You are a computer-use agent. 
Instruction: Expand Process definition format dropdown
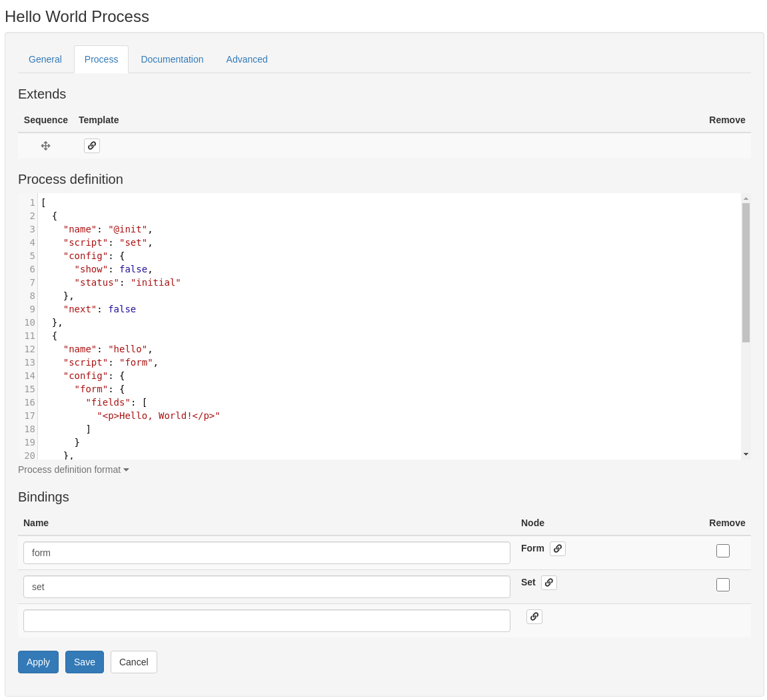73,470
